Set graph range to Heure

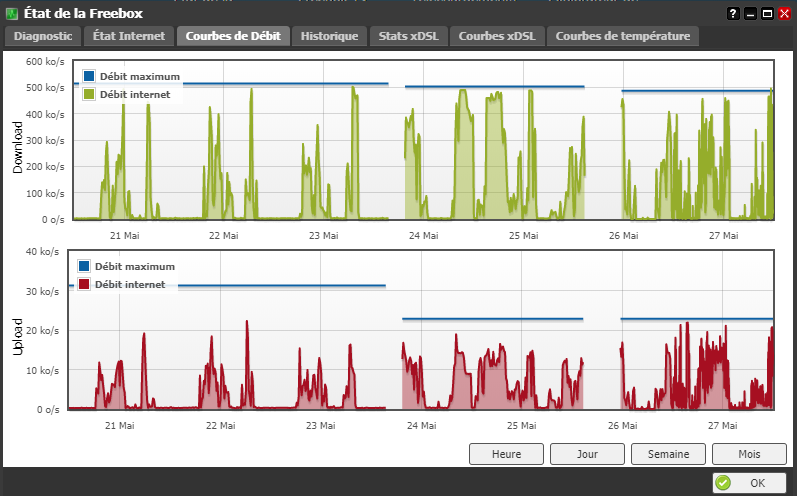click(506, 454)
